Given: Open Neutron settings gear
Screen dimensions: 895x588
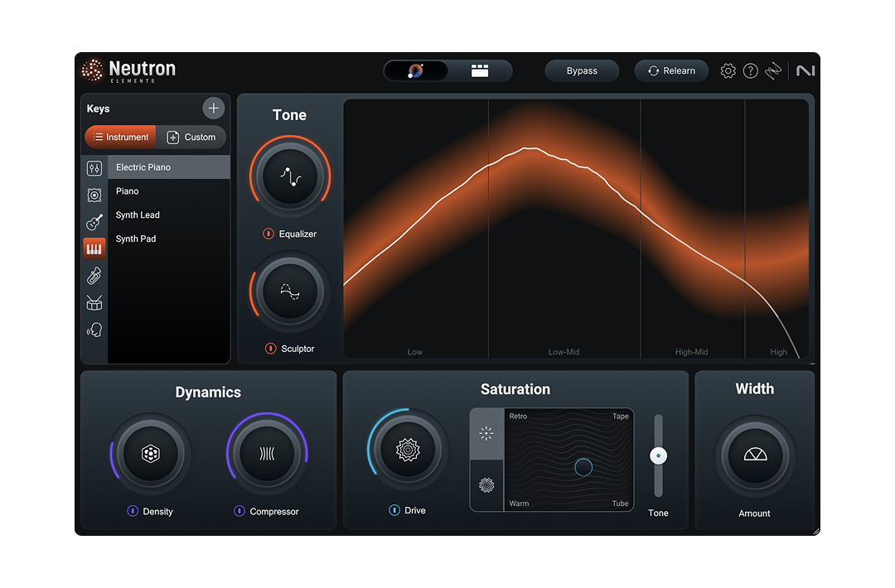Looking at the screenshot, I should click(x=728, y=70).
